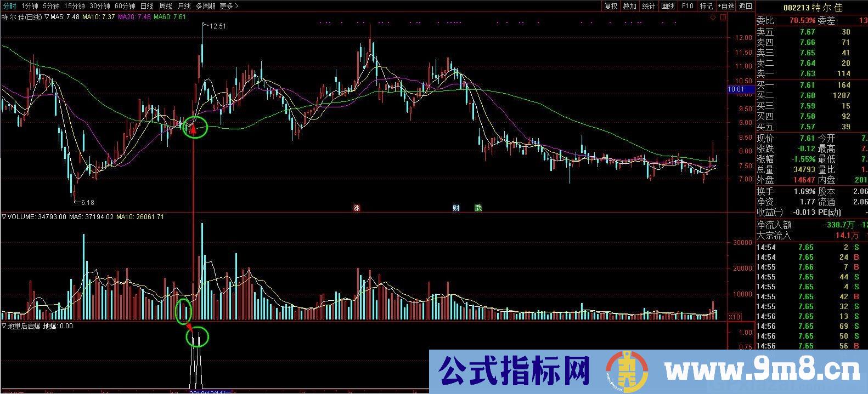Screen dimensions: 868x394
Task: Click the 卖四 7.66 ask row
Action: point(811,42)
